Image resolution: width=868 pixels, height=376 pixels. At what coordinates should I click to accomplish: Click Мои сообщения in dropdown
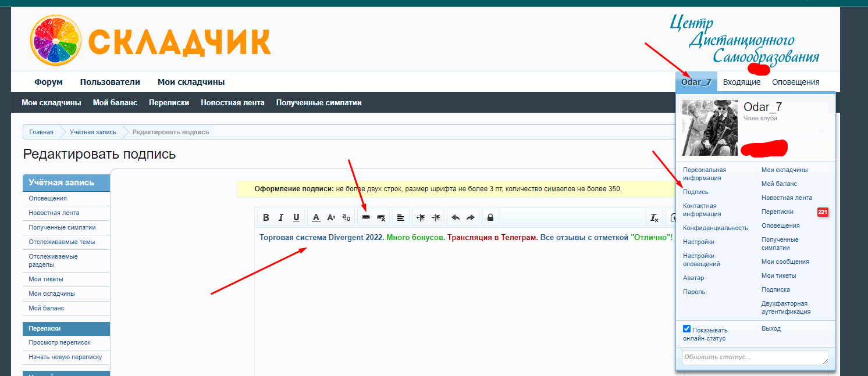(785, 262)
